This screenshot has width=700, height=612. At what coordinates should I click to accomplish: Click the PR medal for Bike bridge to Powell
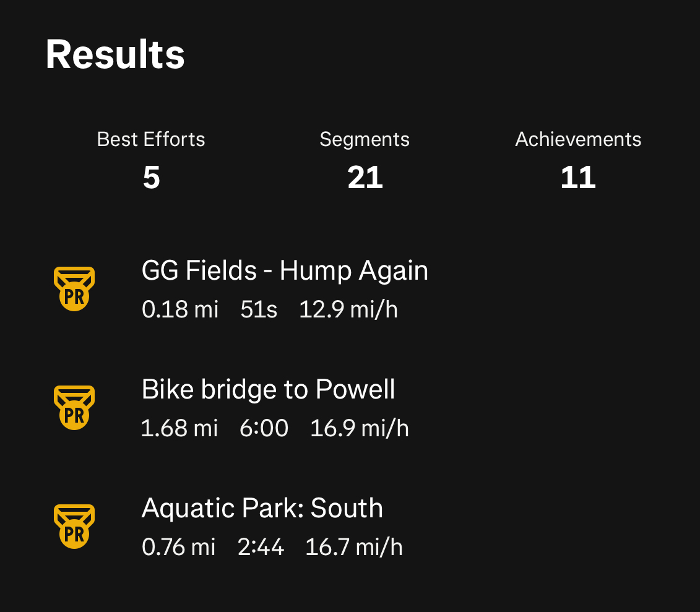[x=74, y=407]
